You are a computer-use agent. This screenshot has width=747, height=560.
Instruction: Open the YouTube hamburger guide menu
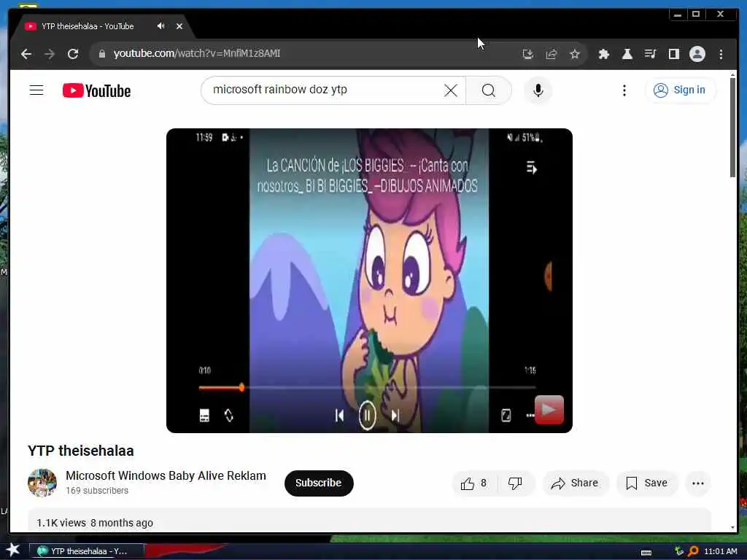click(36, 90)
